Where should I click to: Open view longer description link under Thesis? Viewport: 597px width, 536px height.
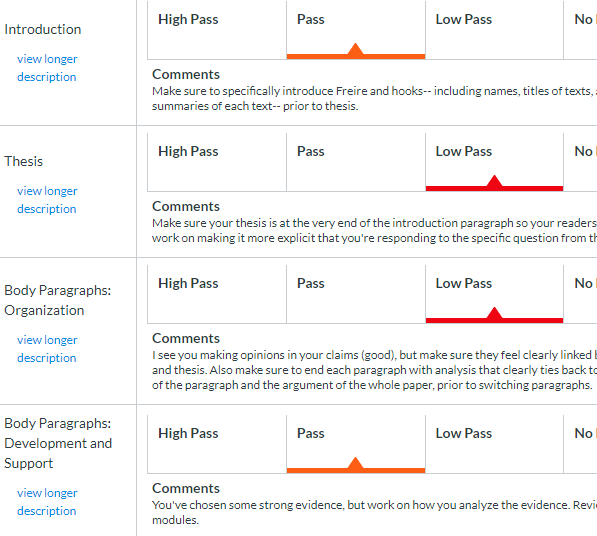click(47, 200)
